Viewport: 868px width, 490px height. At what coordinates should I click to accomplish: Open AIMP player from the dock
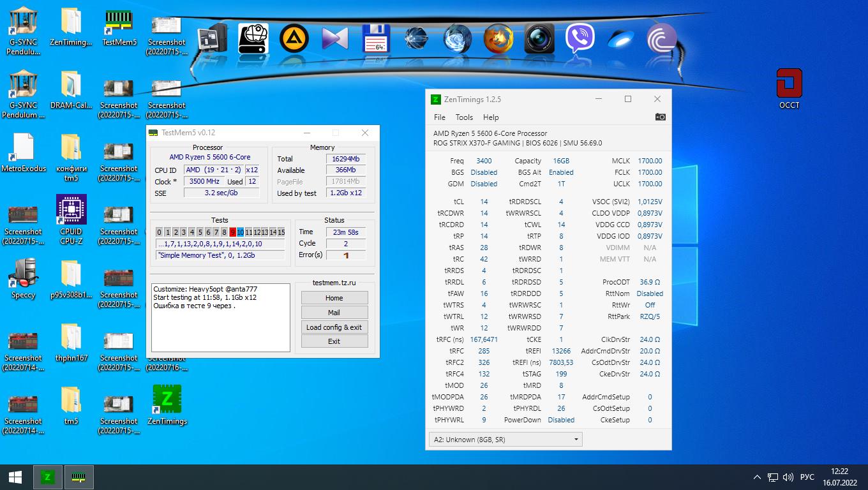294,39
